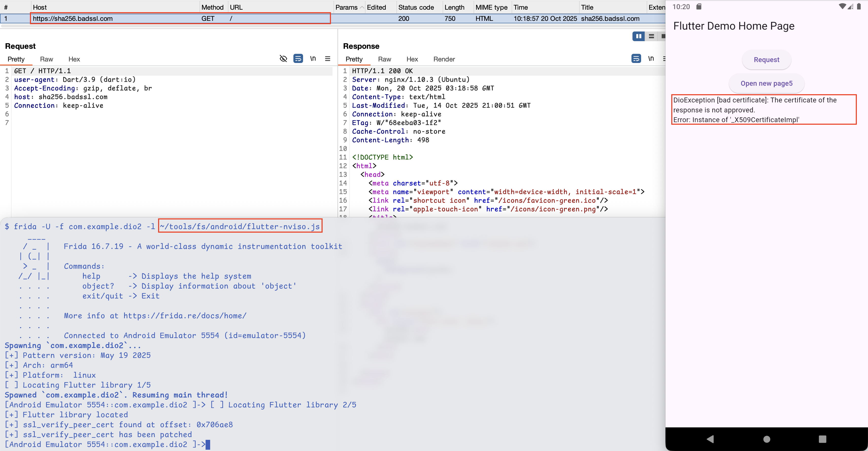
Task: Toggle word wrap in Request panel
Action: tap(298, 59)
